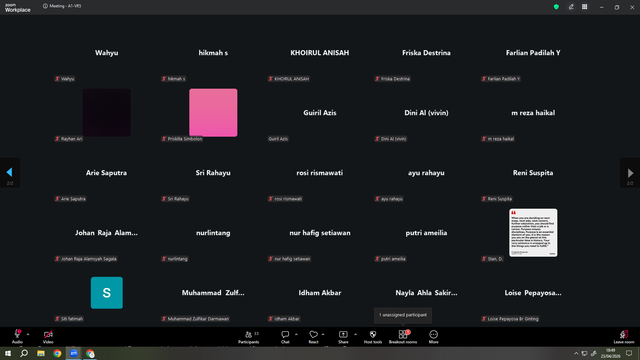Click the 1 unassigned participant tooltip
The width and height of the screenshot is (640, 360).
coord(403,315)
